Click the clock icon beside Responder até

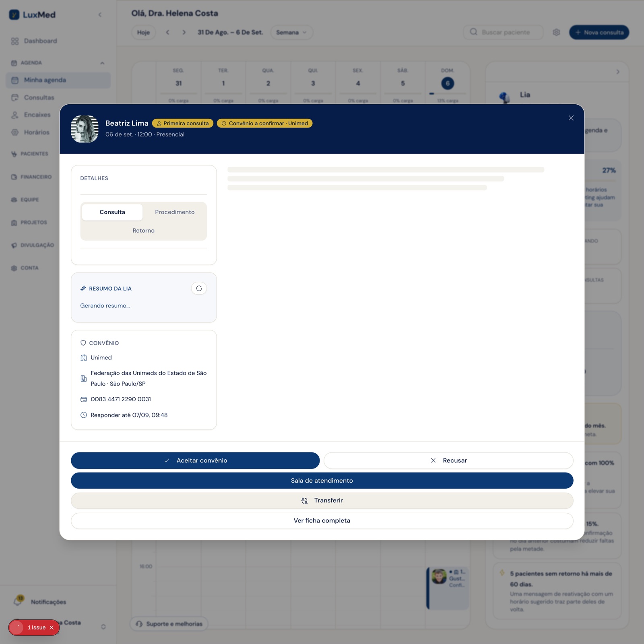pyautogui.click(x=84, y=415)
